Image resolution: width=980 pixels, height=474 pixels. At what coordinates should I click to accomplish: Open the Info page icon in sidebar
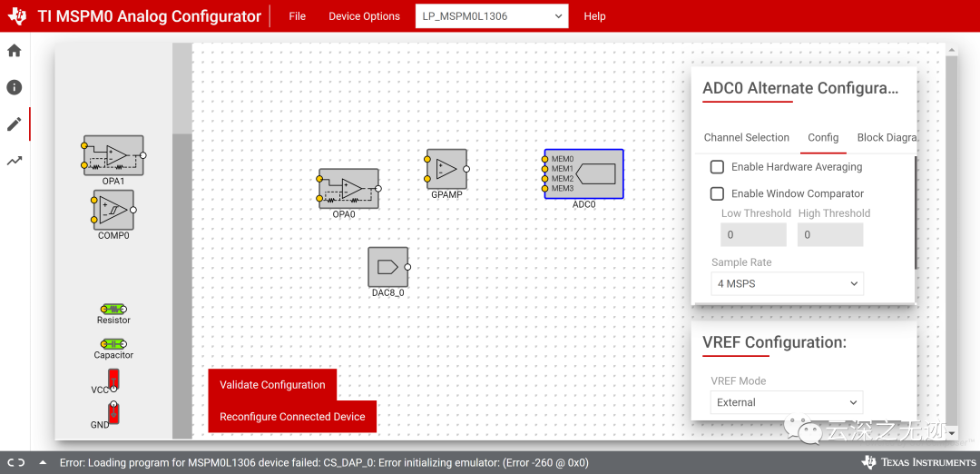pos(15,87)
